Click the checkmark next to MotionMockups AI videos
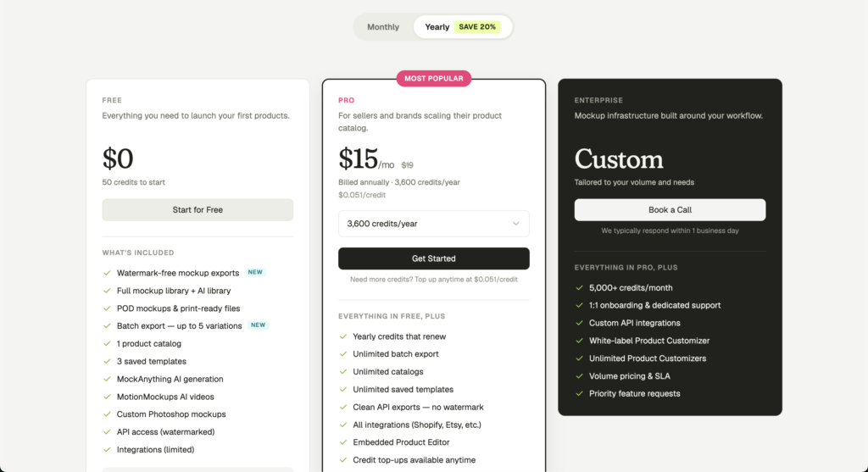Image resolution: width=868 pixels, height=472 pixels. [107, 397]
